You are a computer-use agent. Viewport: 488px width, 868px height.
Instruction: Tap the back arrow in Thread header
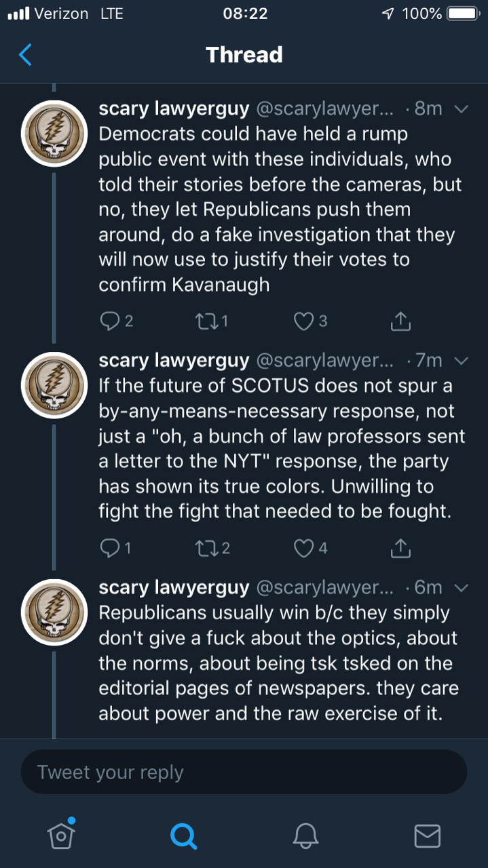[x=25, y=54]
